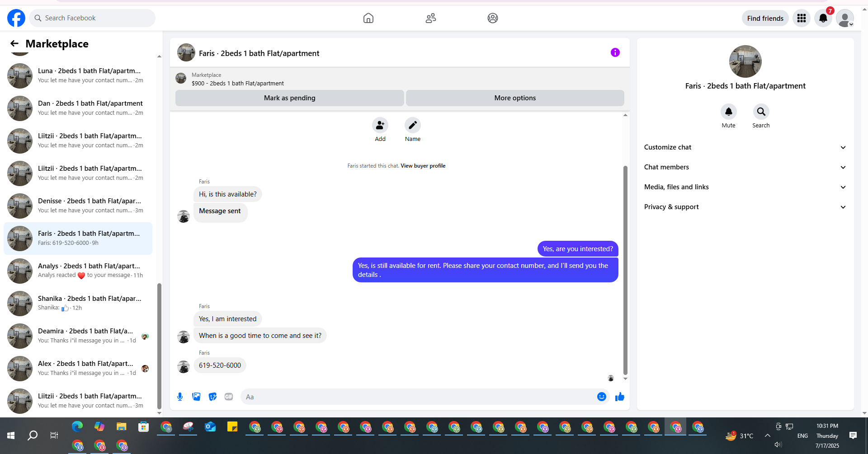Open the Windows notification center icon

pos(853,435)
